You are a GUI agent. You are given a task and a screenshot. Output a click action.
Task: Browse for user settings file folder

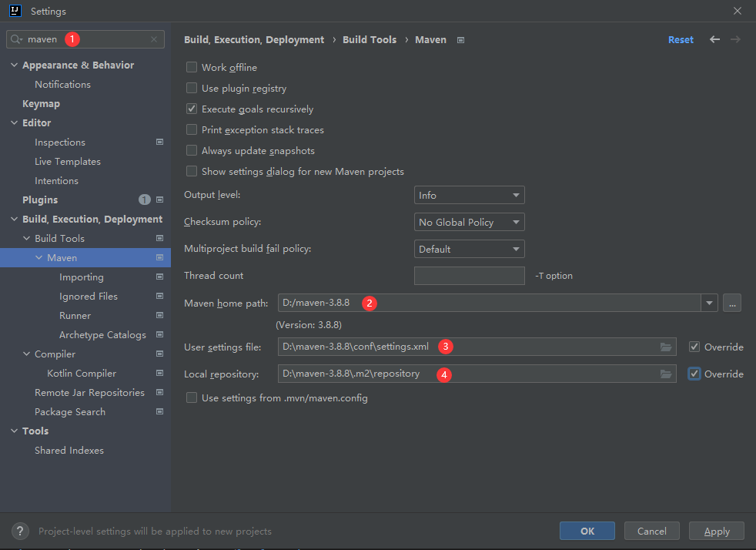click(666, 347)
